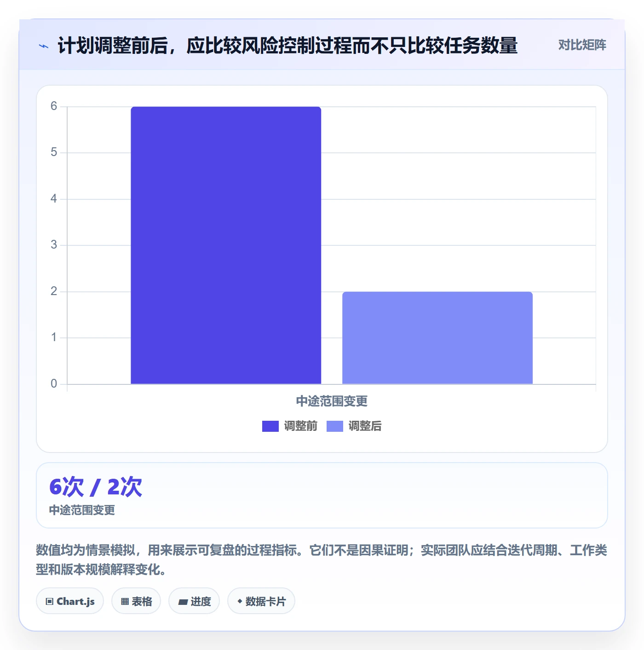Screen dimensions: 644x650
Task: Click the headline 计划调整前后 title text
Action: (x=287, y=46)
